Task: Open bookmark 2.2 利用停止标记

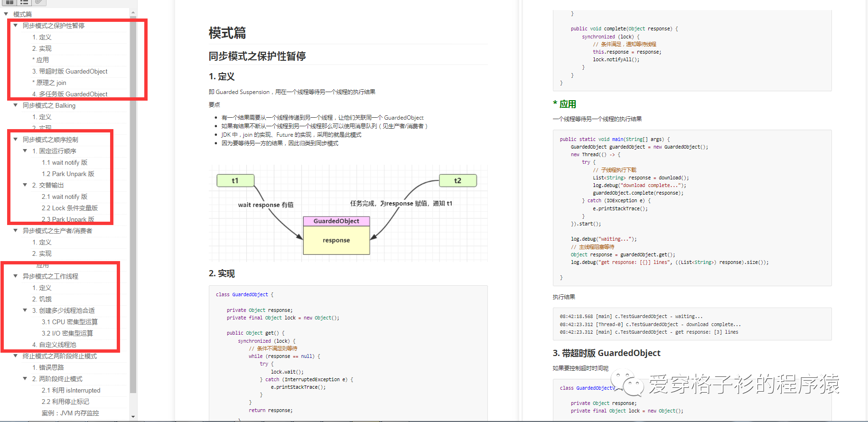Action: [65, 402]
